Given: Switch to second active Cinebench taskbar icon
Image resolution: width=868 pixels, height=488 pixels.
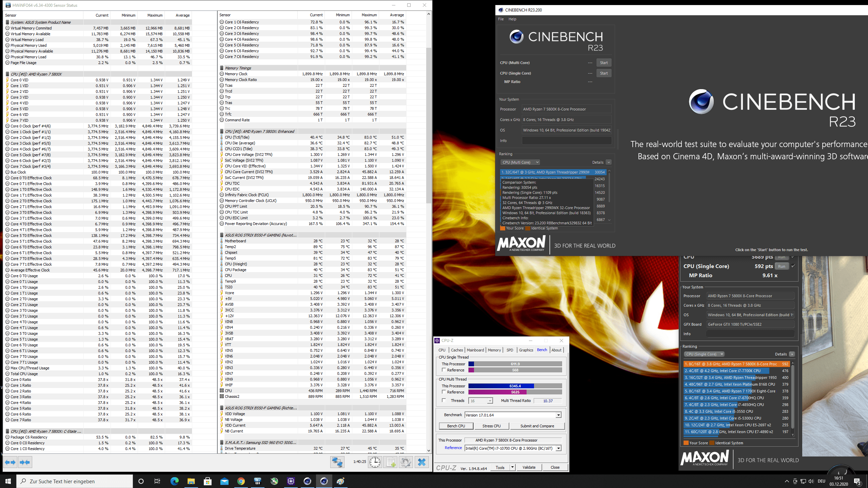Looking at the screenshot, I should pyautogui.click(x=324, y=481).
